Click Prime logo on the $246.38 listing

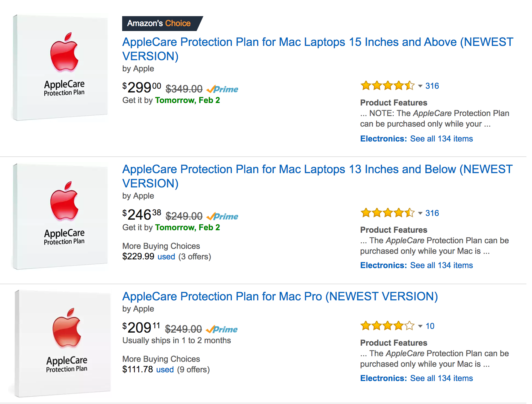(222, 217)
